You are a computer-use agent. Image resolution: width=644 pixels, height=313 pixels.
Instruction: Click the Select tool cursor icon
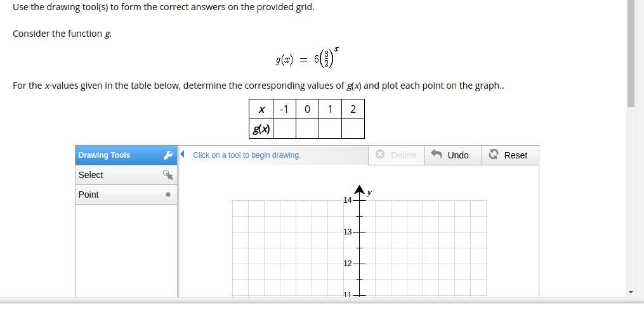coord(168,175)
